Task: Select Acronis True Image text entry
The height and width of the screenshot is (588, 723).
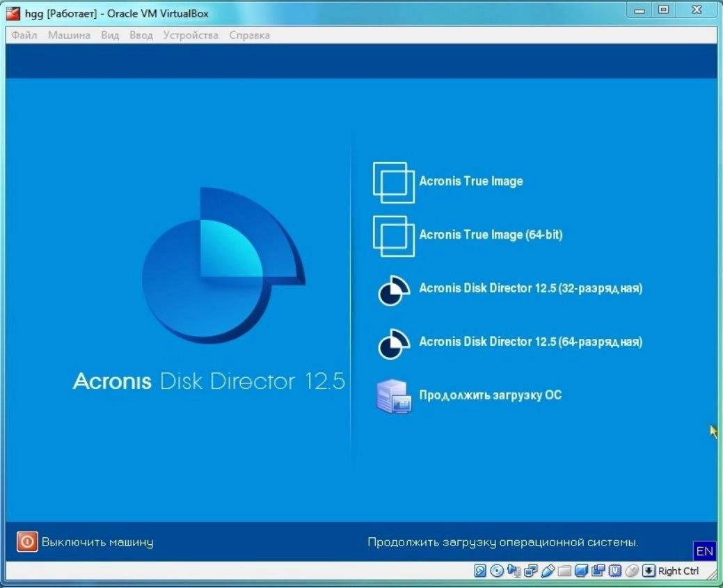Action: click(x=471, y=181)
